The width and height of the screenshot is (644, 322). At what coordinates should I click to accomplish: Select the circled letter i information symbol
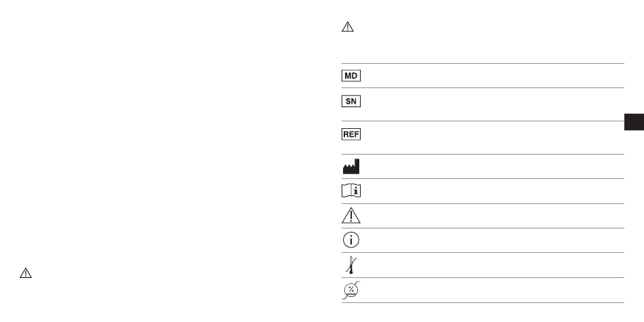(x=351, y=240)
